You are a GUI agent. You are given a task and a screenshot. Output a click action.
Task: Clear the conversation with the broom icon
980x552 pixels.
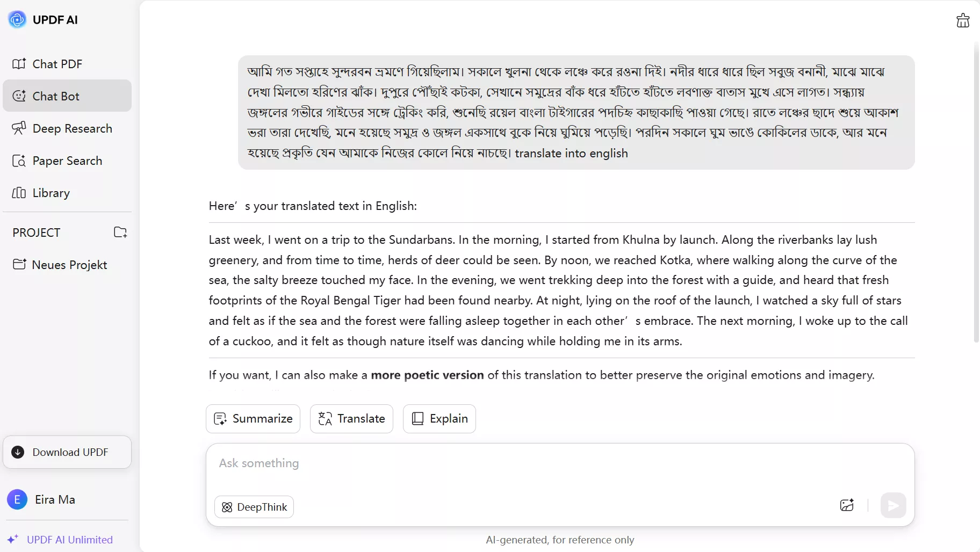(x=963, y=20)
